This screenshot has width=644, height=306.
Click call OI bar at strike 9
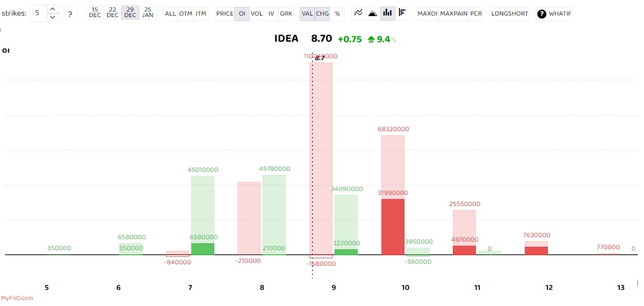point(321,158)
